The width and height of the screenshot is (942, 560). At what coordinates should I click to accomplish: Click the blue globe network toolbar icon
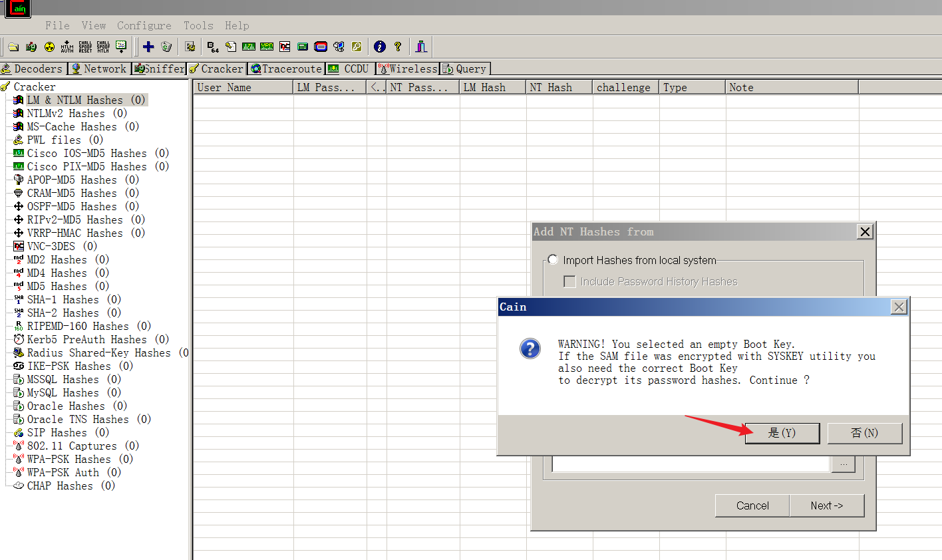[339, 47]
